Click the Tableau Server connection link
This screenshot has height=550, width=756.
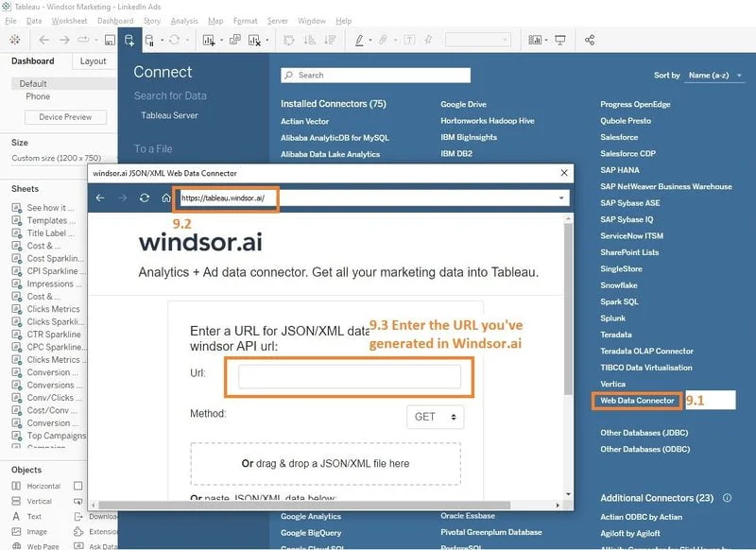(169, 115)
